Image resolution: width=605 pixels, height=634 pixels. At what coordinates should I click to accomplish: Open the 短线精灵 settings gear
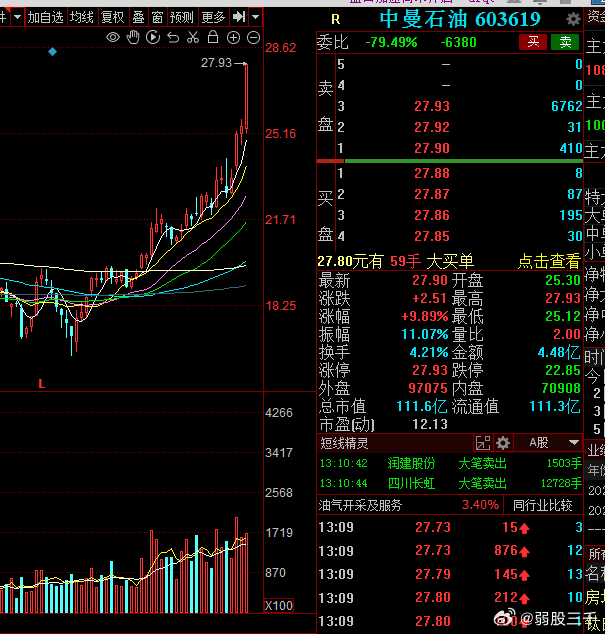click(x=503, y=443)
